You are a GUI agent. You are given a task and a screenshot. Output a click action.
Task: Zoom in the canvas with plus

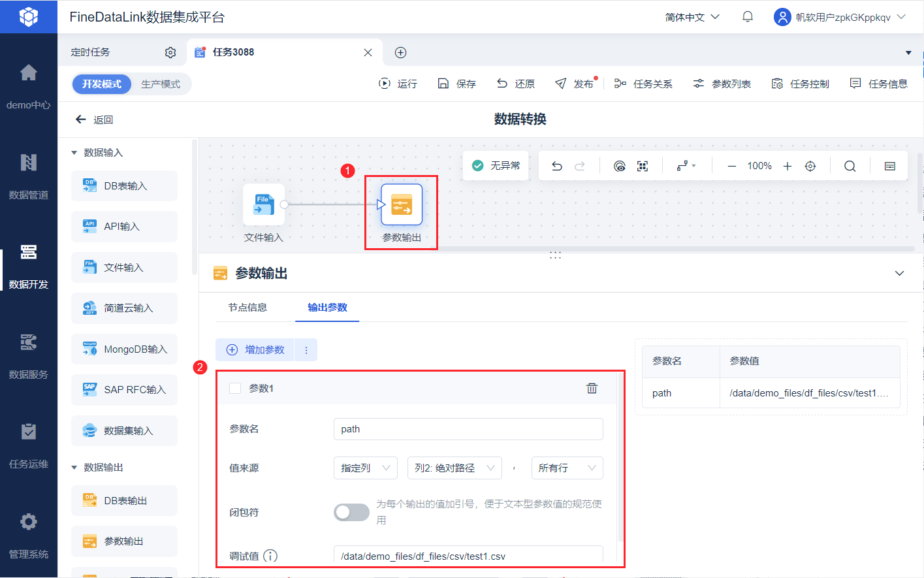point(788,166)
